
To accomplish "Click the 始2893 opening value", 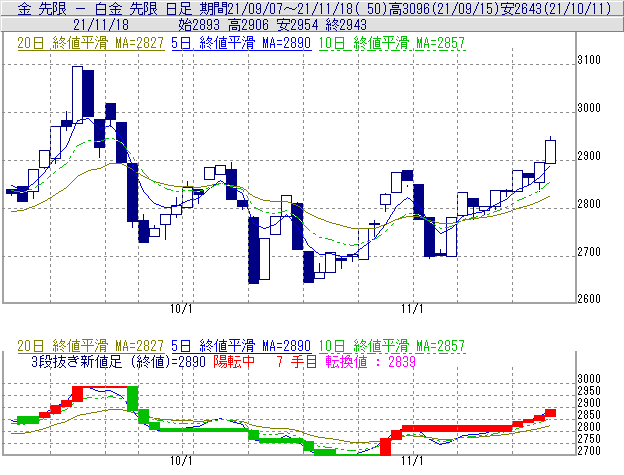I will click(199, 25).
